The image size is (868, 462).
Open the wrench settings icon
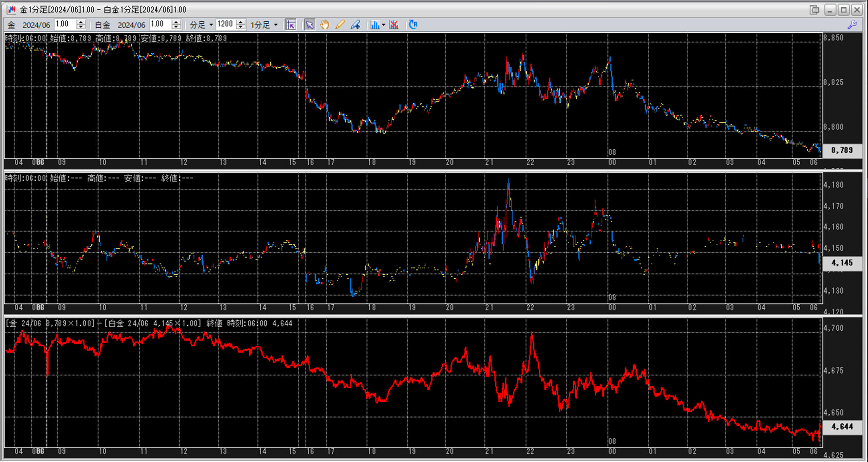click(852, 25)
